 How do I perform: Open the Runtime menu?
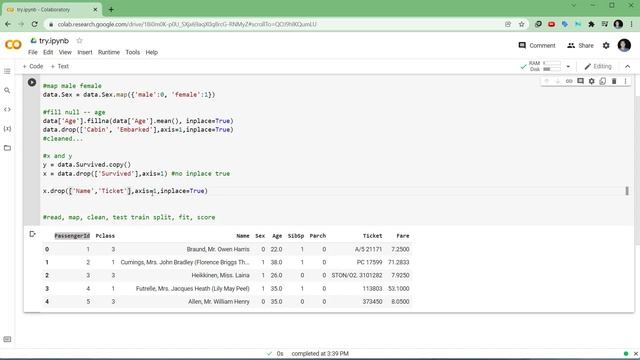(109, 52)
